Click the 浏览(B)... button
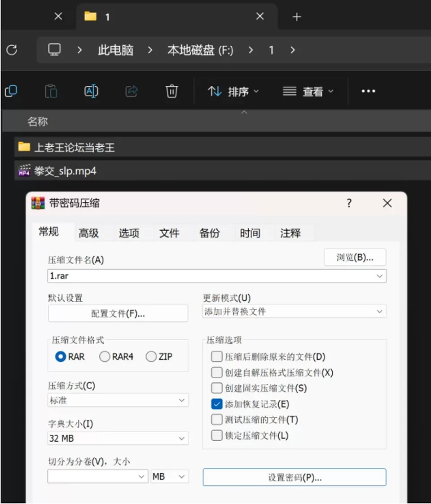This screenshot has height=504, width=431. coord(355,257)
